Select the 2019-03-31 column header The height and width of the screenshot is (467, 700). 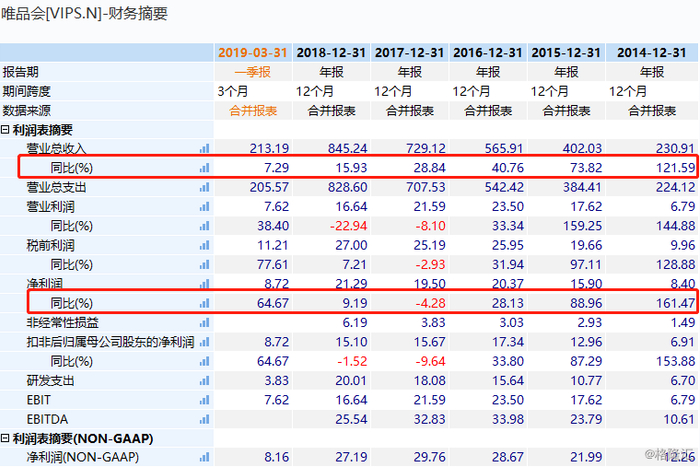click(x=253, y=53)
